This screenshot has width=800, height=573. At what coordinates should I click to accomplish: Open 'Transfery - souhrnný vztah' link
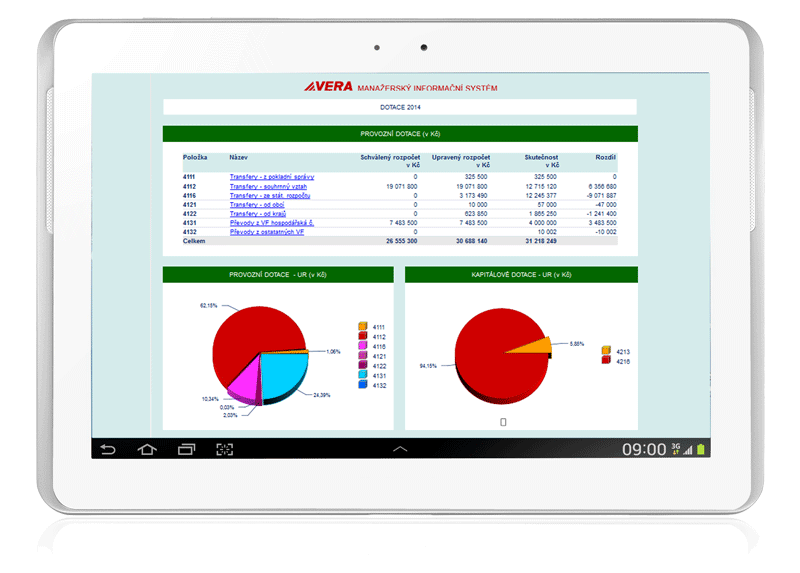pos(267,186)
